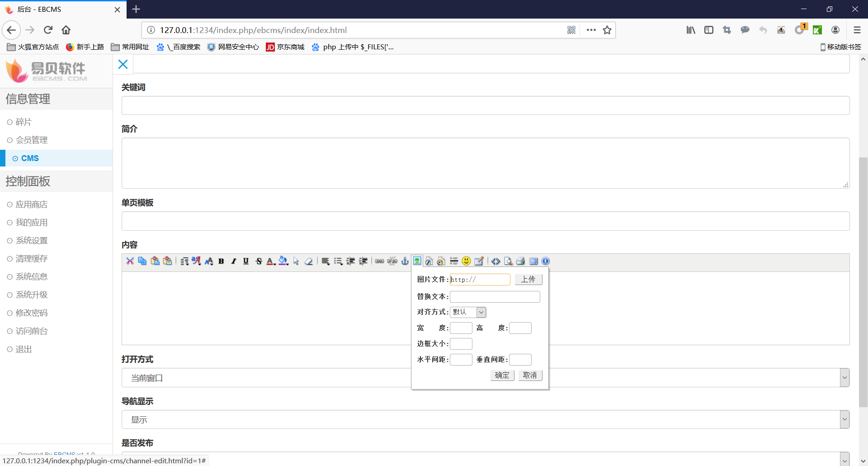Click the insert hyperlink icon
Image resolution: width=868 pixels, height=466 pixels.
380,261
